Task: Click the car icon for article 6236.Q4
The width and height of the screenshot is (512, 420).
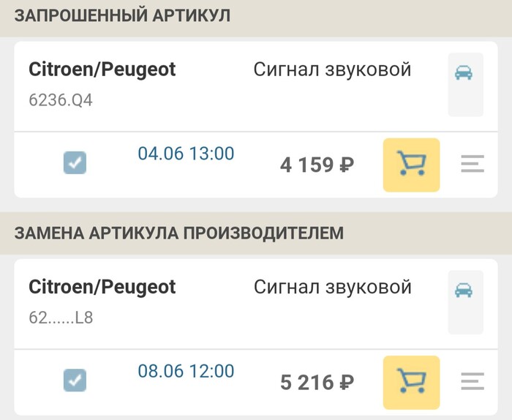Action: pos(464,73)
